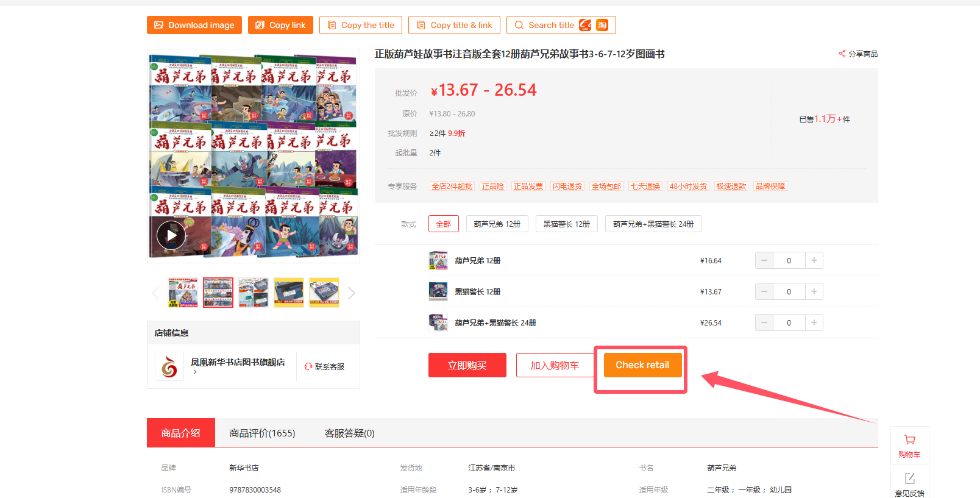Viewport: 980px width, 498px height.
Task: Increase quantity for 葫芦兄弟 12册
Action: [x=814, y=260]
